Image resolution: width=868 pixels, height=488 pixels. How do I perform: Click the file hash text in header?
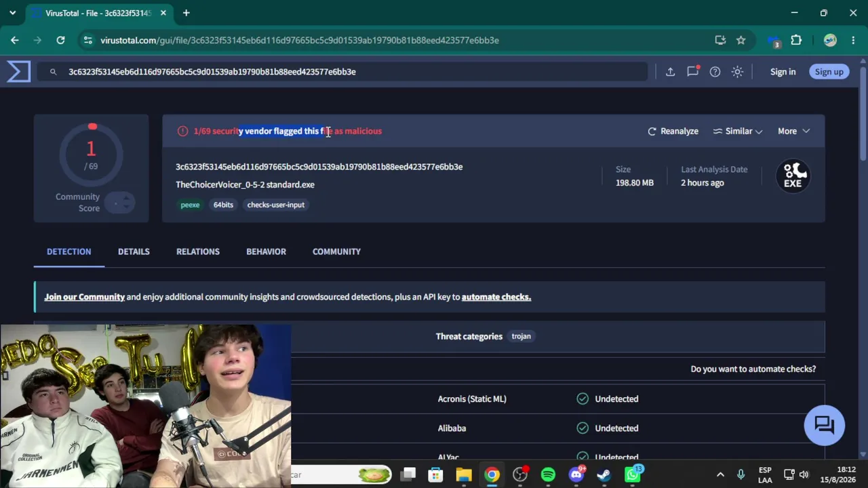point(319,167)
